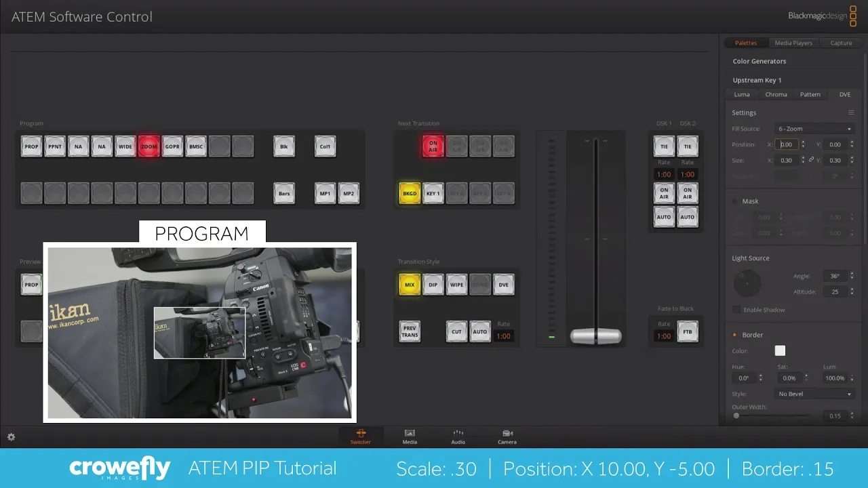Select GOPR on the Program bus
Image resolution: width=868 pixels, height=488 pixels.
[172, 146]
